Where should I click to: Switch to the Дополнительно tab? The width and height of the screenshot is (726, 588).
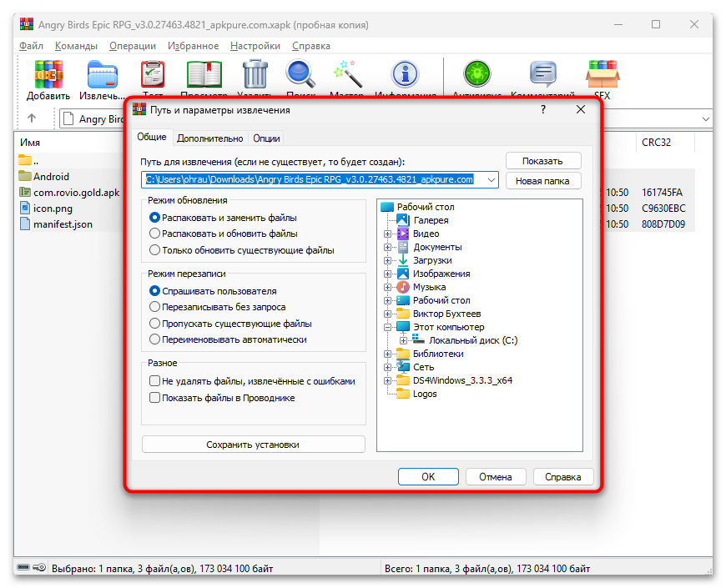(x=209, y=138)
